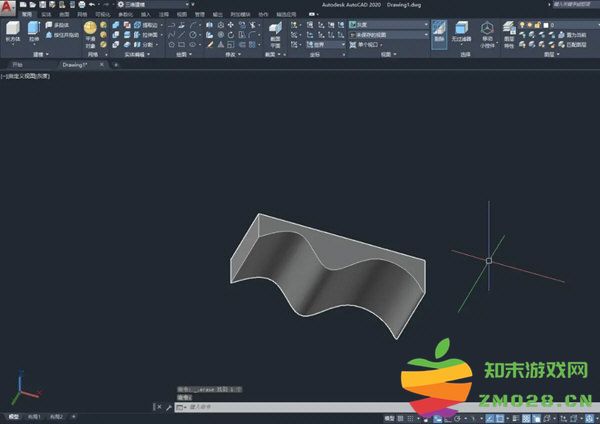Select the Rectangle drawing tool

(x=182, y=45)
